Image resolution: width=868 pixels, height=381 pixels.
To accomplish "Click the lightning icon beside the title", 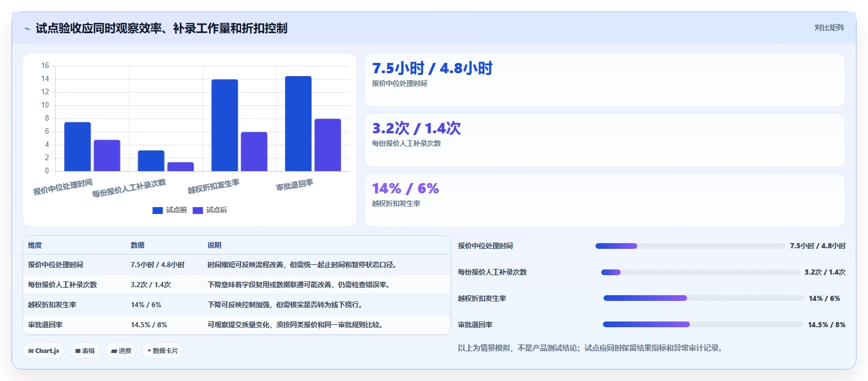I will pyautogui.click(x=27, y=29).
